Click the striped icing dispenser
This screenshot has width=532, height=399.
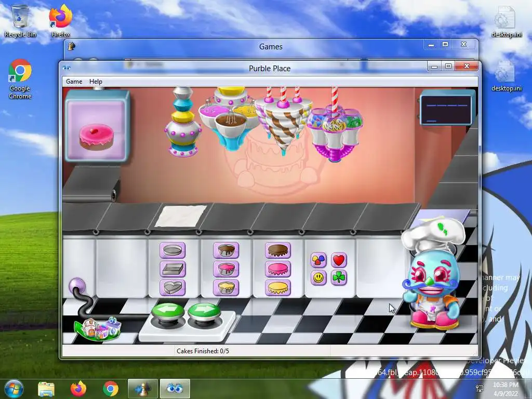pos(284,121)
